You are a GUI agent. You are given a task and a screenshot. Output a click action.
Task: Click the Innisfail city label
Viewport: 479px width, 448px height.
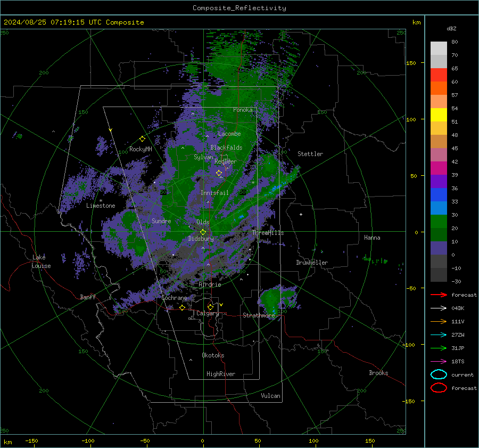(214, 193)
